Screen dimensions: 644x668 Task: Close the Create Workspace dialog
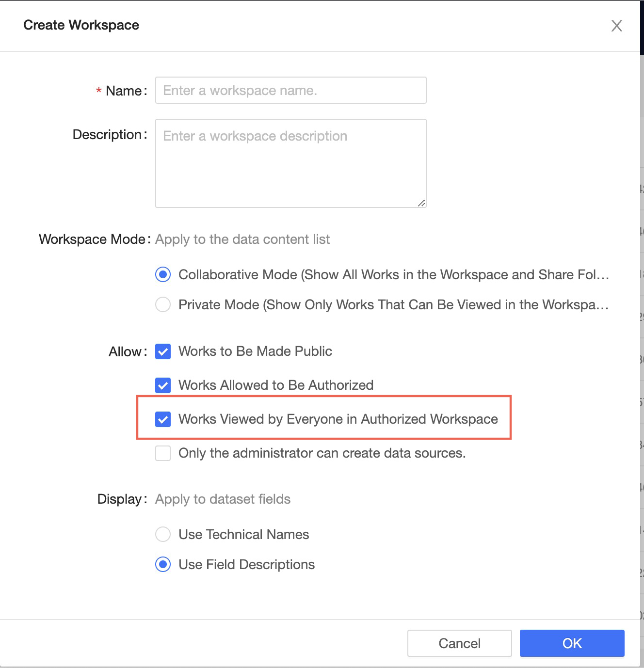[x=617, y=26]
